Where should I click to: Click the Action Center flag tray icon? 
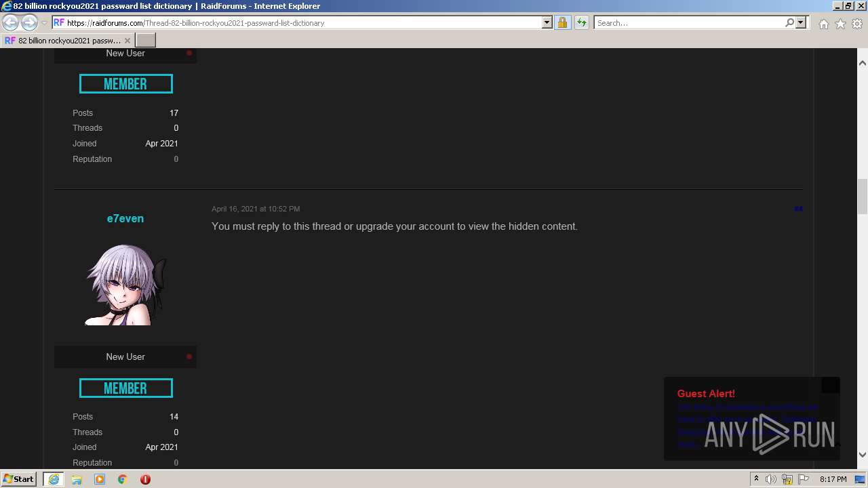pyautogui.click(x=804, y=479)
